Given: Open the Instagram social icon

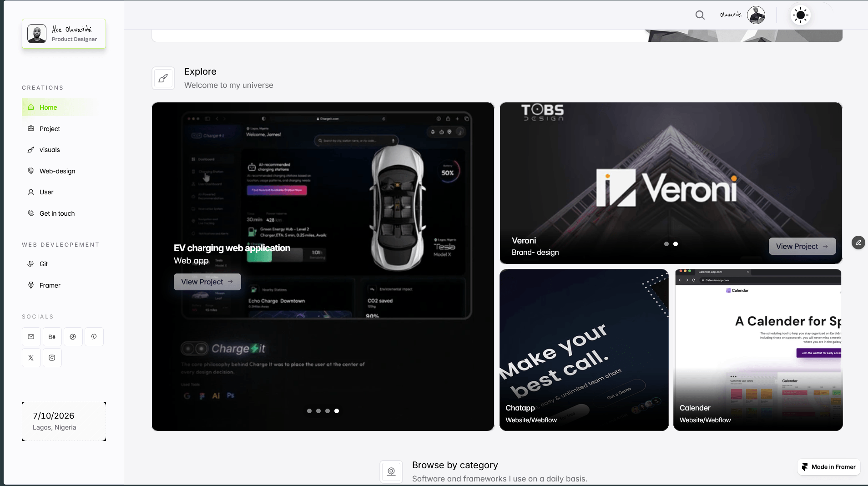Looking at the screenshot, I should click(x=52, y=358).
